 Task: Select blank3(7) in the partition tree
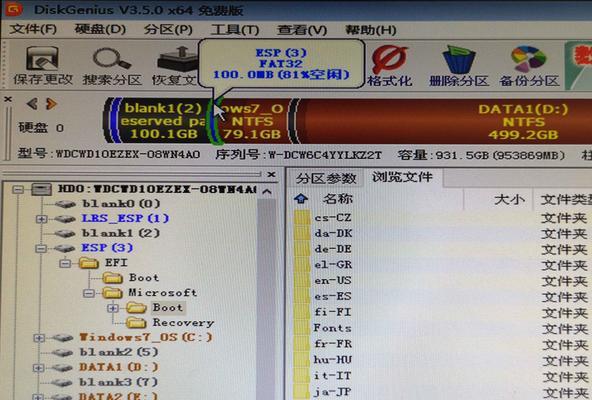click(x=118, y=382)
